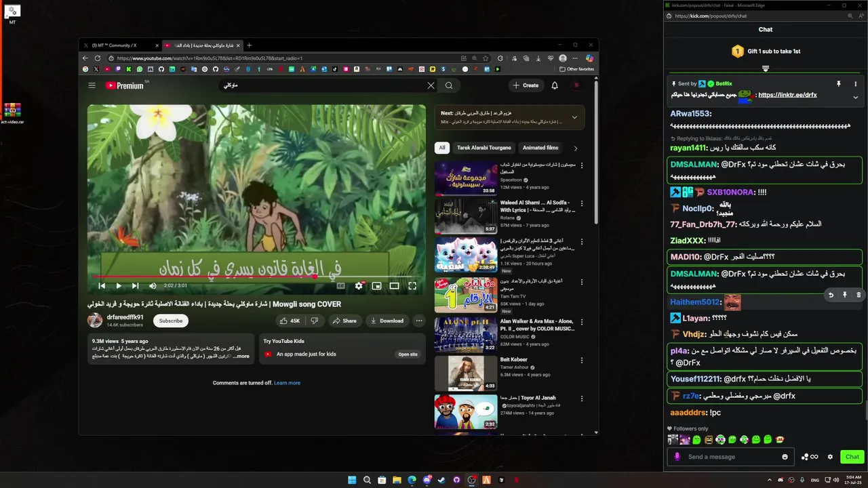Switch to MT Community X browser tab
The width and height of the screenshot is (868, 488).
coord(119,45)
